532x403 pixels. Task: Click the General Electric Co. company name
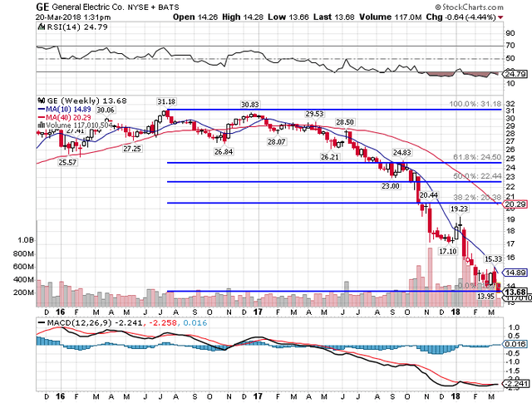(x=88, y=7)
